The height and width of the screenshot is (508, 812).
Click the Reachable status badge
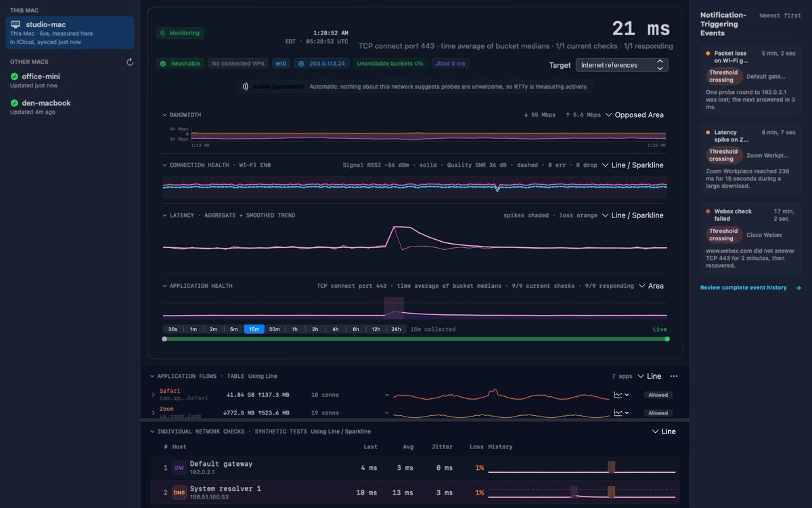coord(180,64)
